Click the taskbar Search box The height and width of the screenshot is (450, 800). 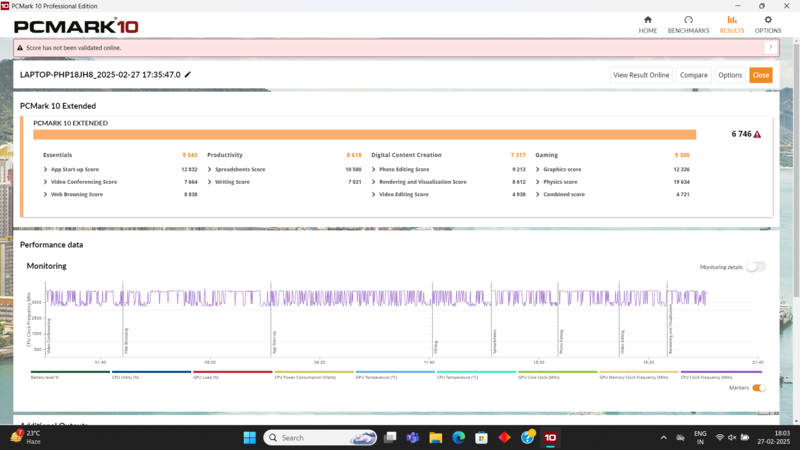pyautogui.click(x=320, y=437)
